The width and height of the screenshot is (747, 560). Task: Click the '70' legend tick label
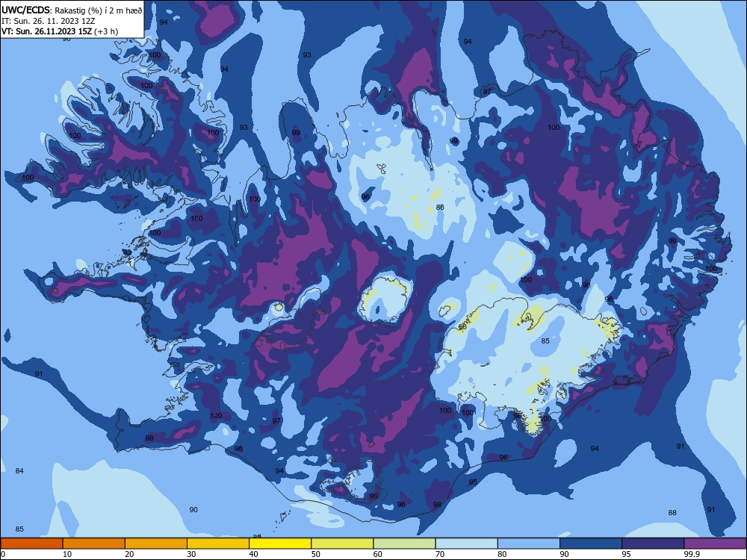[440, 554]
